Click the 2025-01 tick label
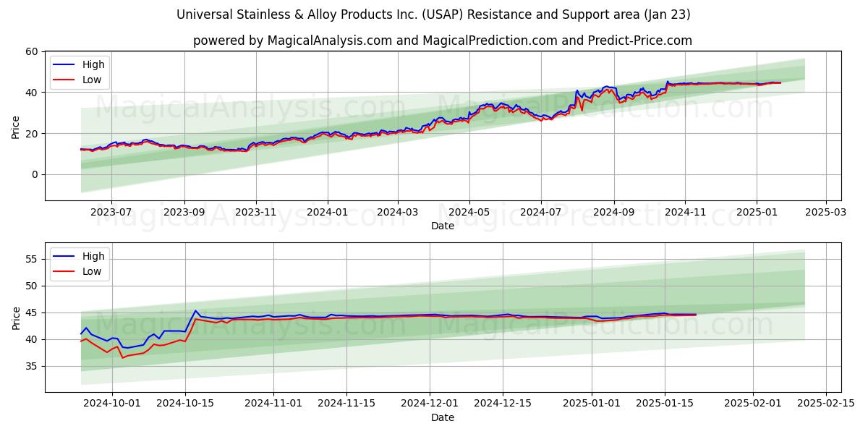Screen dimensions: 868x434 (x=757, y=213)
